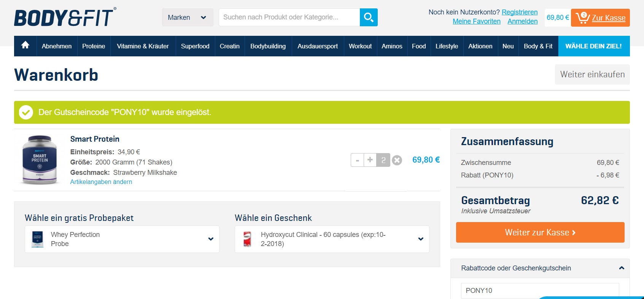This screenshot has height=299, width=644.
Task: Remove Smart Protein with the X icon
Action: pos(397,160)
